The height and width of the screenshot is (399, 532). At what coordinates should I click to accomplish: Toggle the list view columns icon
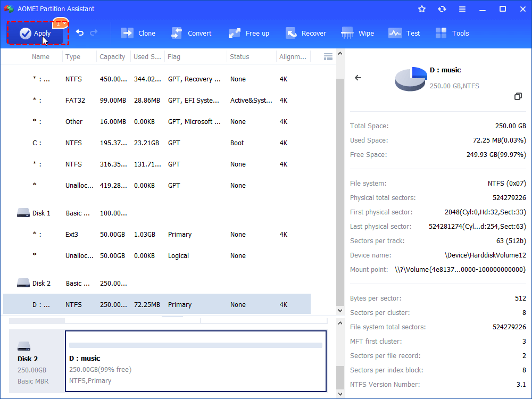click(328, 56)
